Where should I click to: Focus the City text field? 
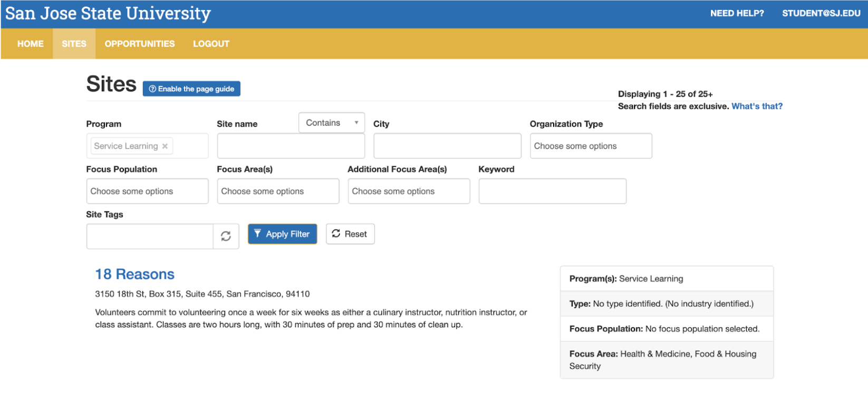(x=447, y=146)
